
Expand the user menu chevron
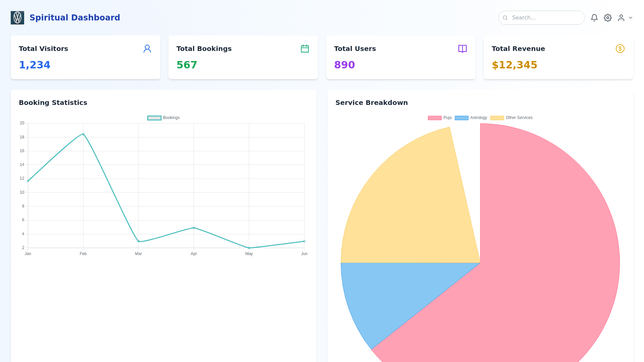pyautogui.click(x=631, y=18)
